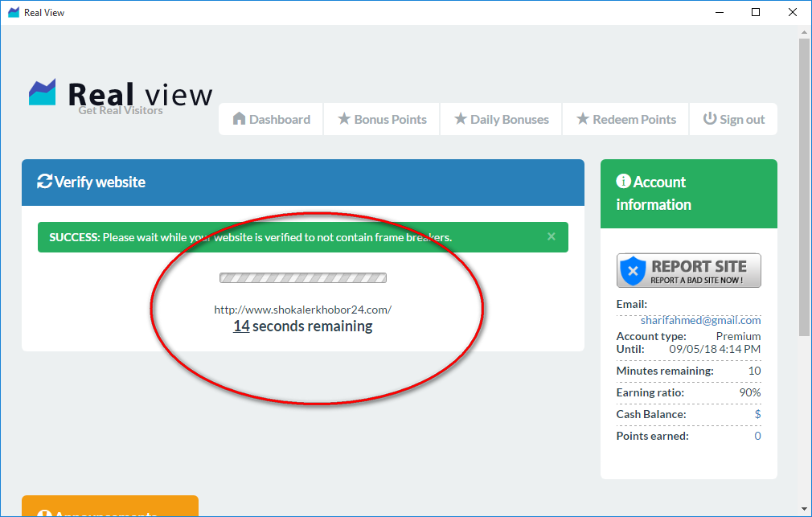
Task: Maximize the Real View window
Action: (756, 12)
